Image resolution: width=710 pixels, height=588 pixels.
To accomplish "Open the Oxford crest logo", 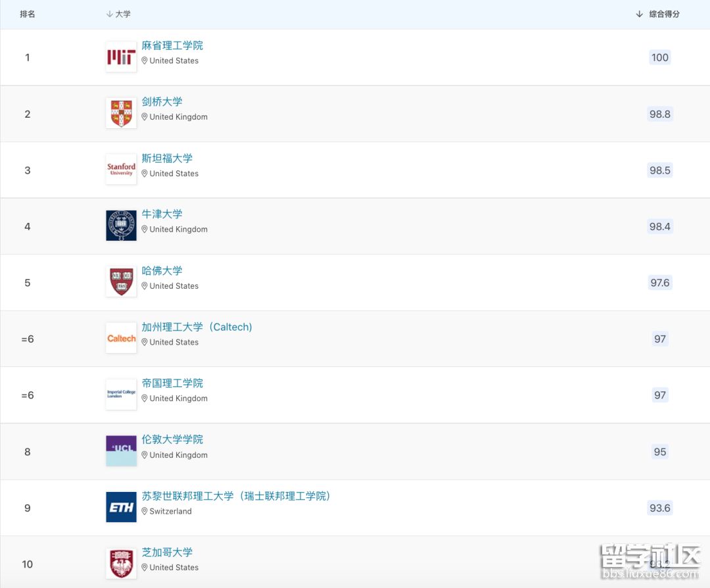I will [121, 226].
